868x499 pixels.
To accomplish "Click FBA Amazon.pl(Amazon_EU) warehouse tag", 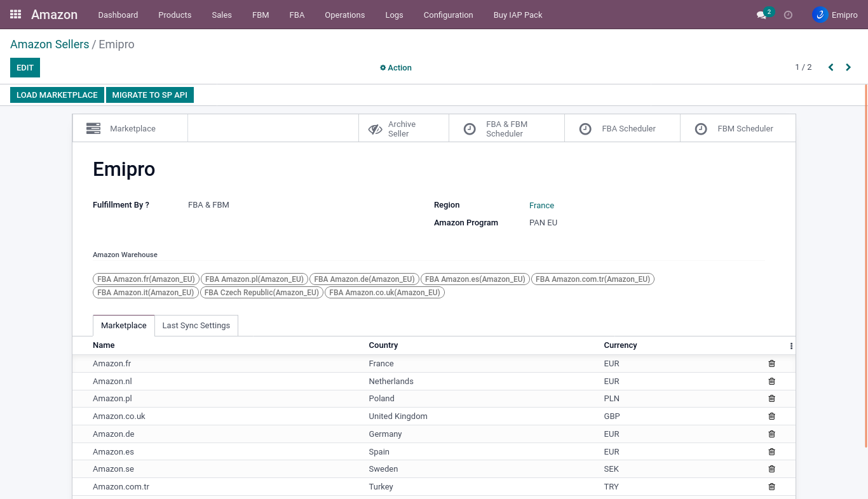I will 254,279.
